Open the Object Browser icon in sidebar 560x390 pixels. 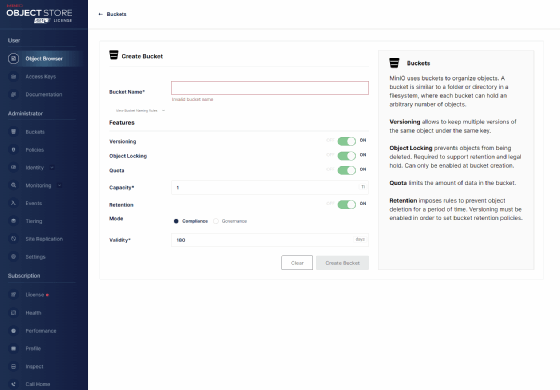click(x=14, y=59)
